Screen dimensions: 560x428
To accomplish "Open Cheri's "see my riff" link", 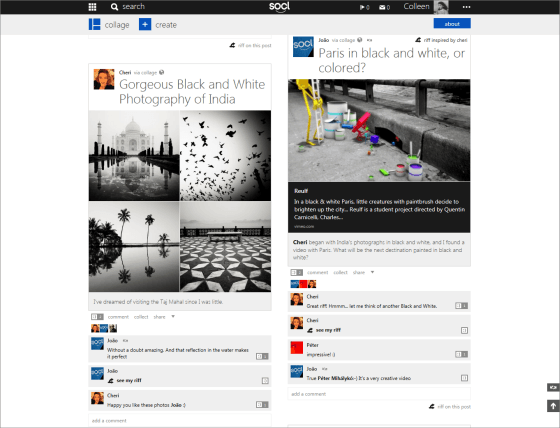I will [328, 330].
